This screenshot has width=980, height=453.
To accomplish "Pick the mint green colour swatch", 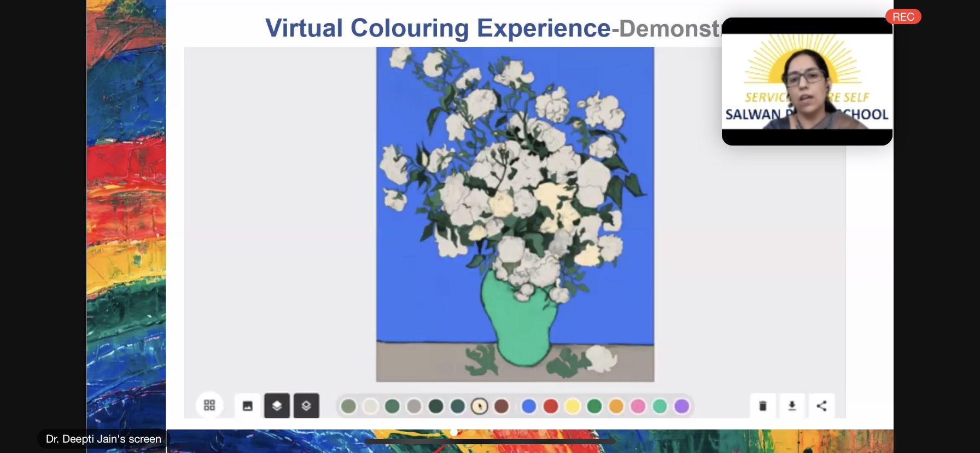I will coord(660,406).
